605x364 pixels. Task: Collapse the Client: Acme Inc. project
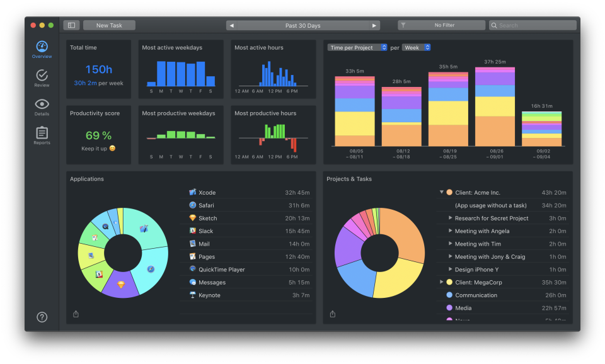point(441,191)
